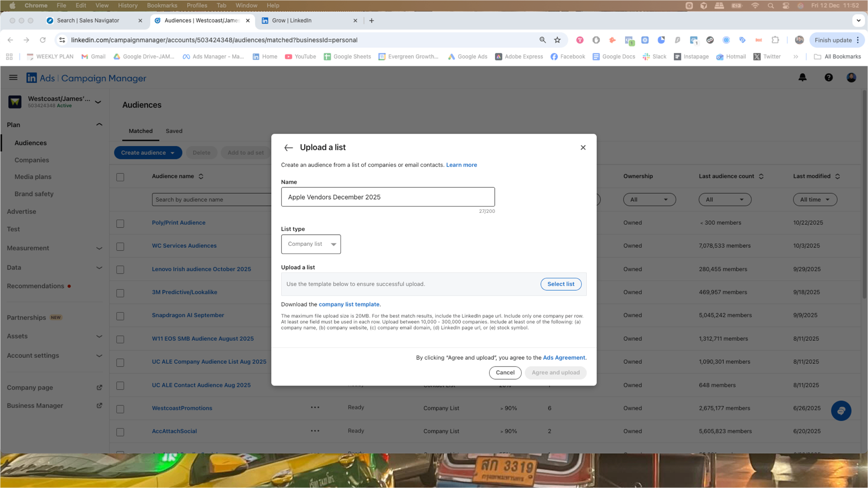Open the Slack bookmark
The image size is (868, 488).
click(654, 56)
